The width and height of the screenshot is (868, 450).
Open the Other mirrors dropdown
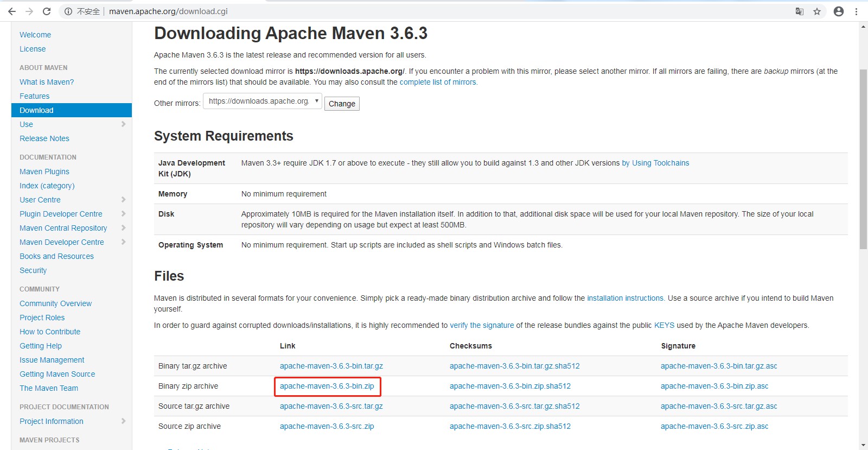click(263, 101)
